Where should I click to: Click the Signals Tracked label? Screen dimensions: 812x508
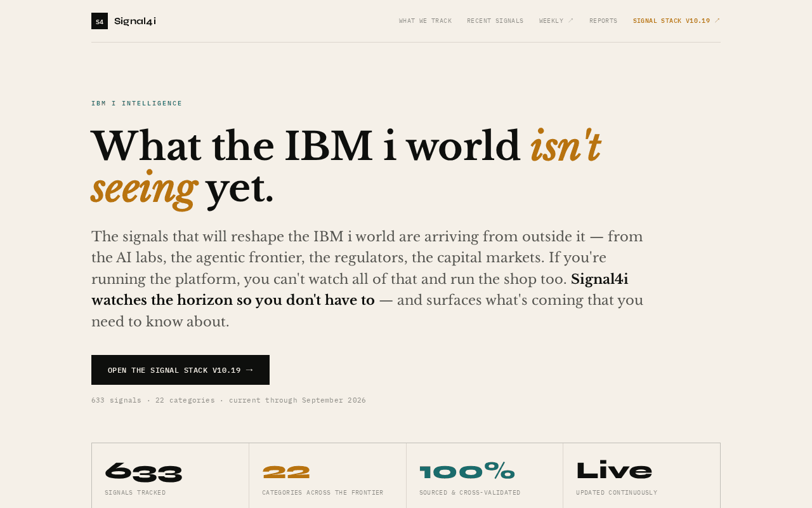click(x=135, y=493)
